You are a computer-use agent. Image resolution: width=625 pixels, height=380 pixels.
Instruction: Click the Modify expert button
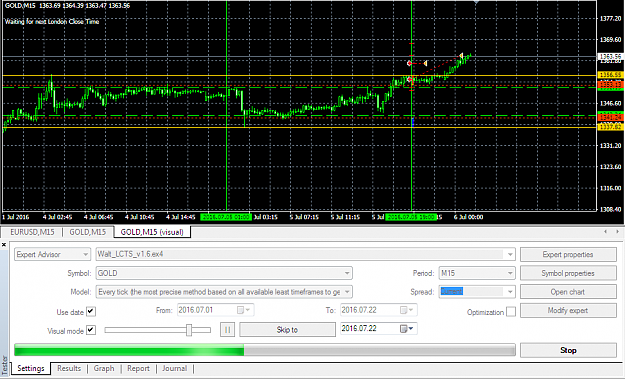click(568, 310)
